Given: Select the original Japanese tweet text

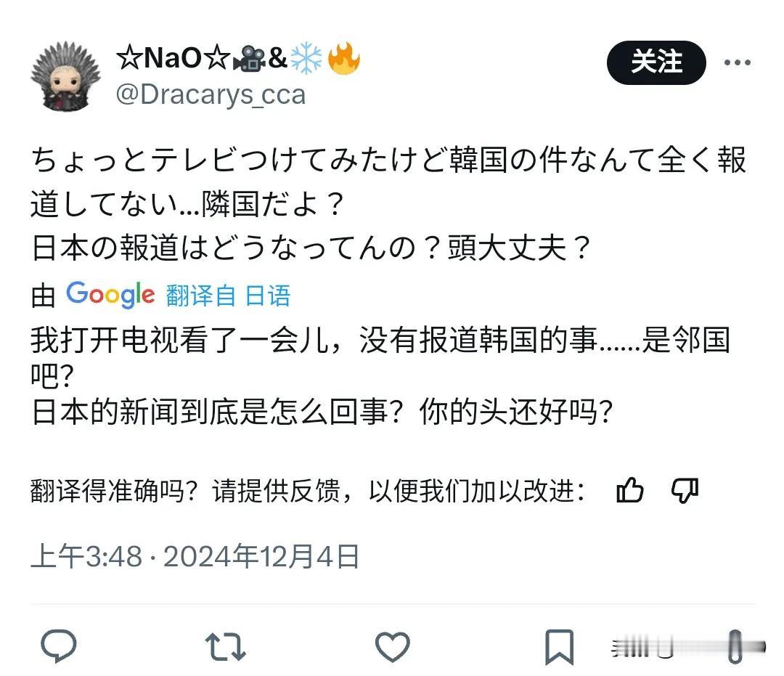Looking at the screenshot, I should tap(388, 203).
